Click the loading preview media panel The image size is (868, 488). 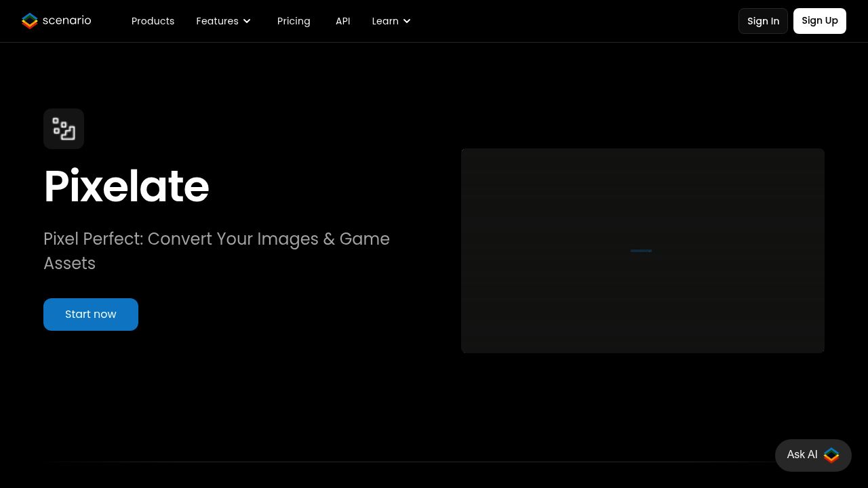coord(643,251)
